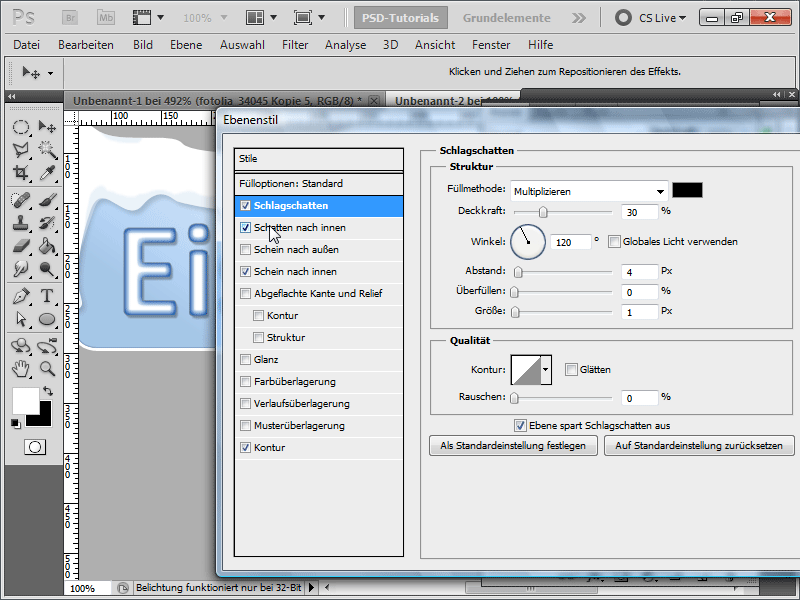Open Fülloptionen: Standard settings
The width and height of the screenshot is (800, 600).
click(x=319, y=184)
